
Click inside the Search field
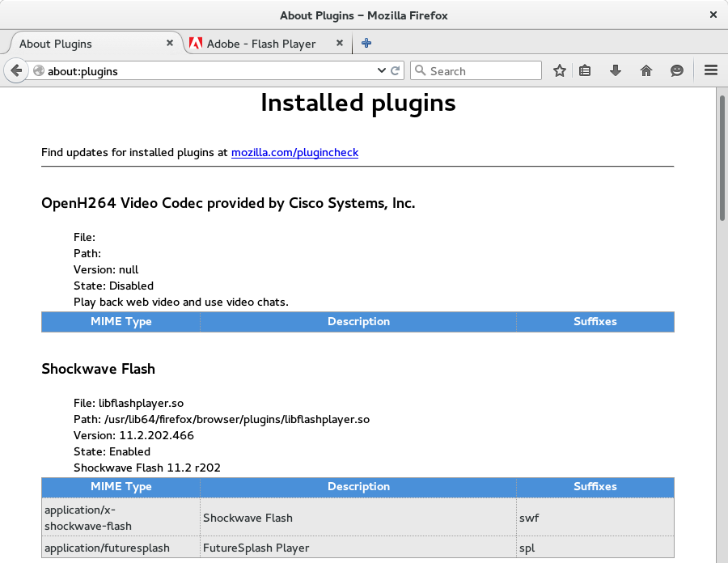[x=482, y=71]
